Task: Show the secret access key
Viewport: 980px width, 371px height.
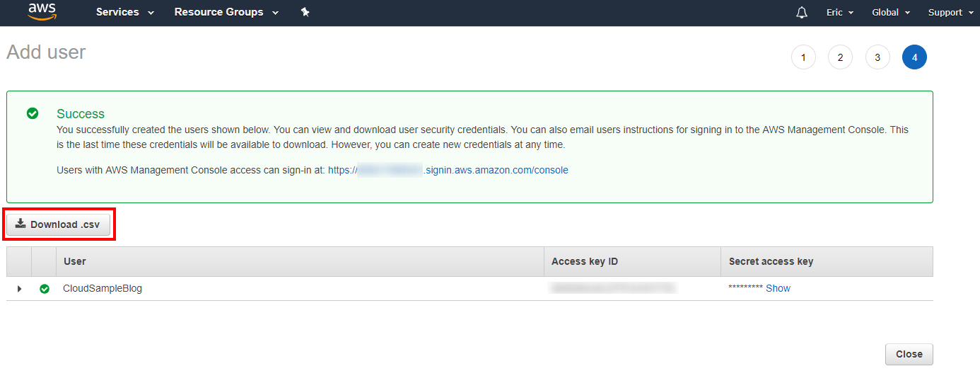Action: pyautogui.click(x=778, y=289)
